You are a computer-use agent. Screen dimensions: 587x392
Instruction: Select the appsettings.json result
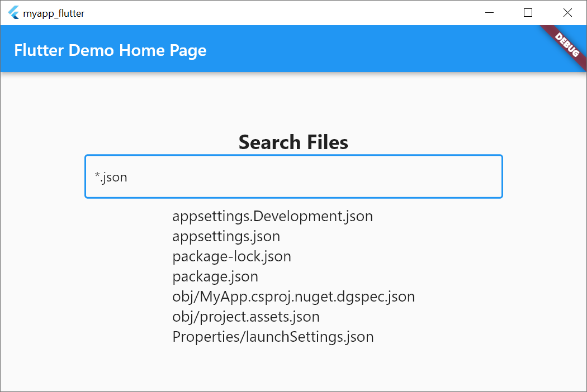tap(226, 237)
